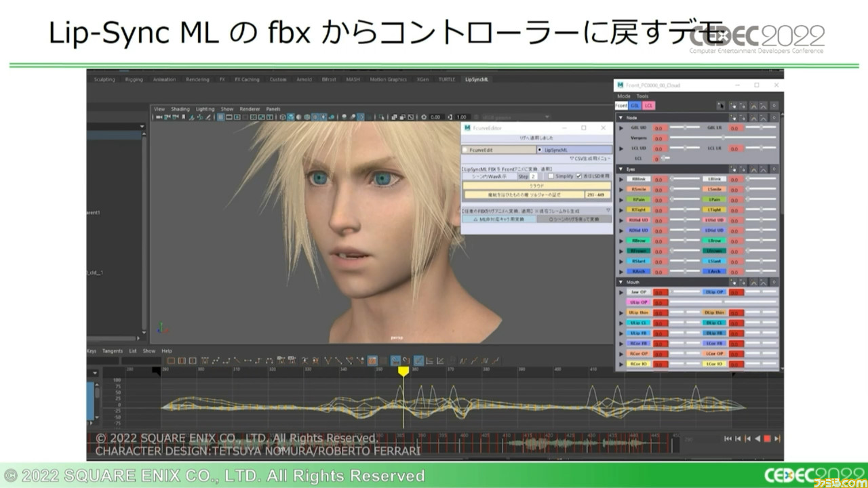
Task: Click the wireframe cube icon in viewport toolbar
Action: tap(282, 117)
